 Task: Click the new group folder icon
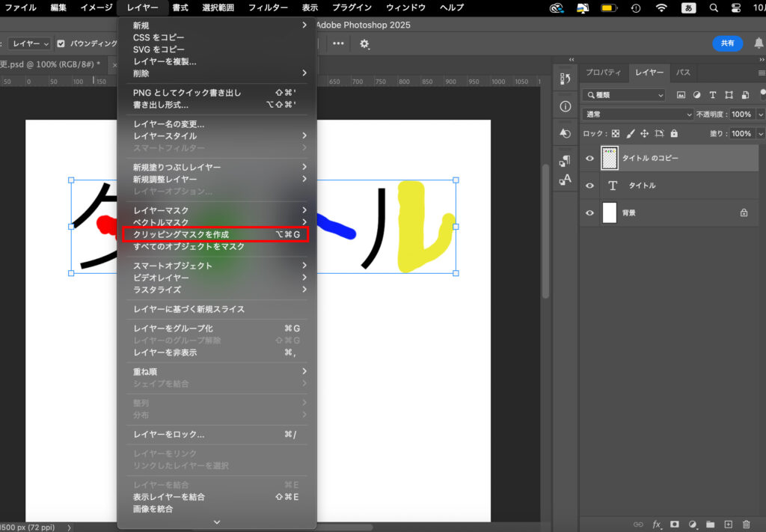(x=710, y=525)
